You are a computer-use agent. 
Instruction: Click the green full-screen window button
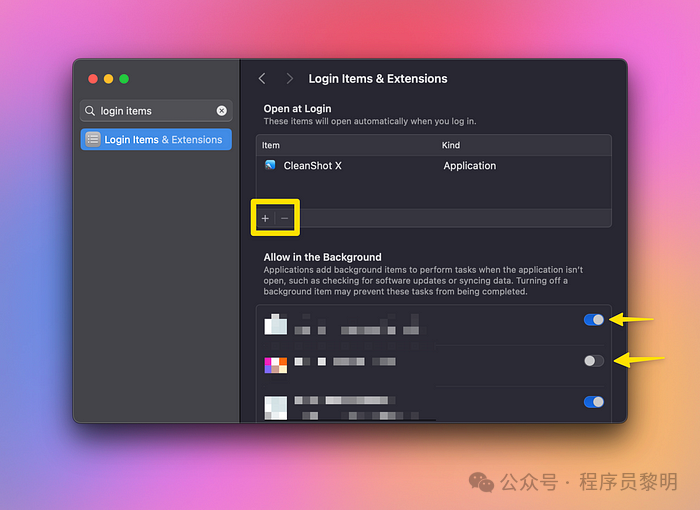(x=124, y=79)
